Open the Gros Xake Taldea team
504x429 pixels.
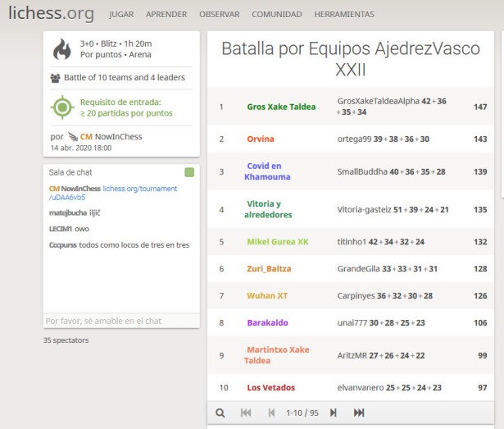pyautogui.click(x=281, y=107)
